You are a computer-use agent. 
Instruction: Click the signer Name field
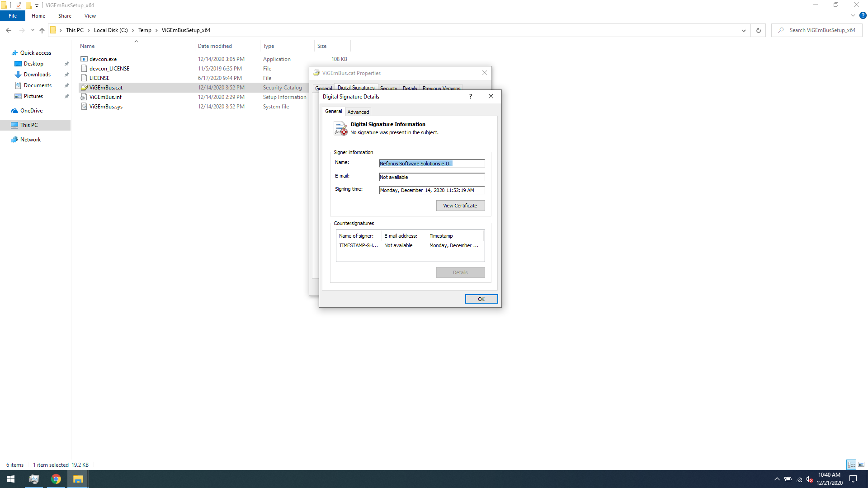[432, 164]
